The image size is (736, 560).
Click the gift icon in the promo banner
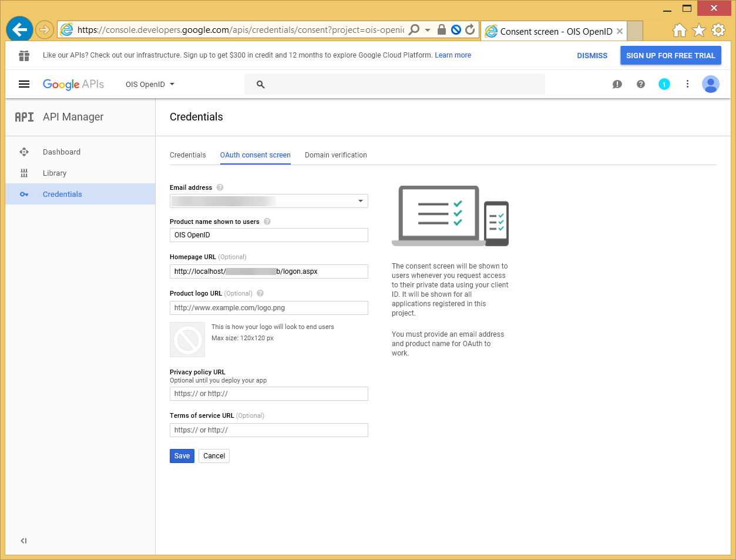[24, 55]
